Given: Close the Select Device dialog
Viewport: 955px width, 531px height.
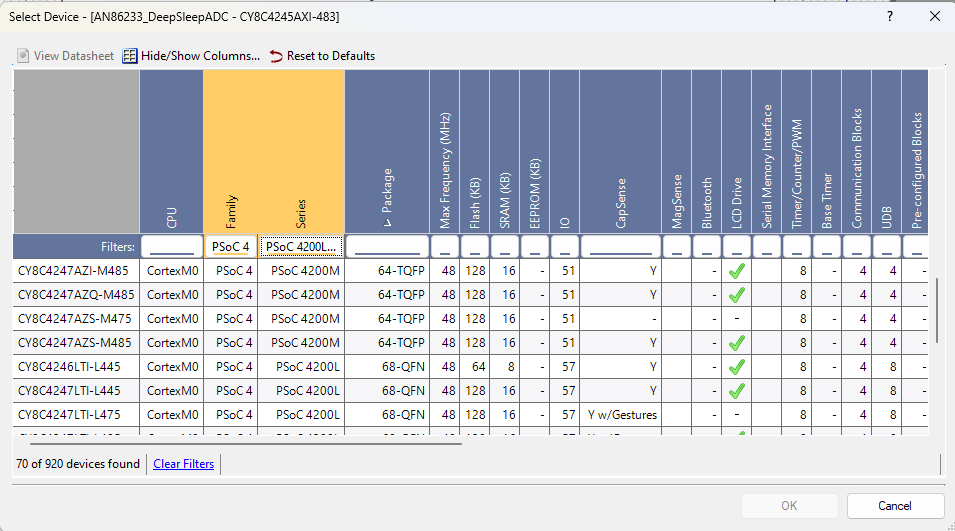Looking at the screenshot, I should [x=935, y=16].
